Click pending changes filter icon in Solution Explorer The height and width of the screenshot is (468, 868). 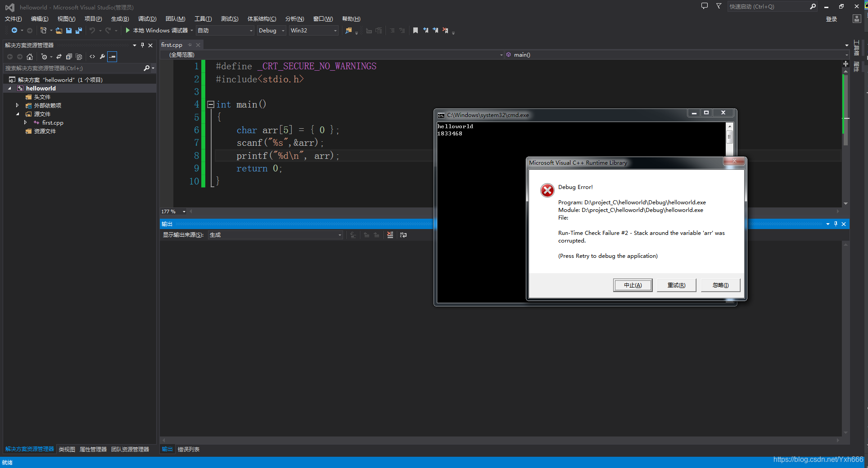click(44, 57)
